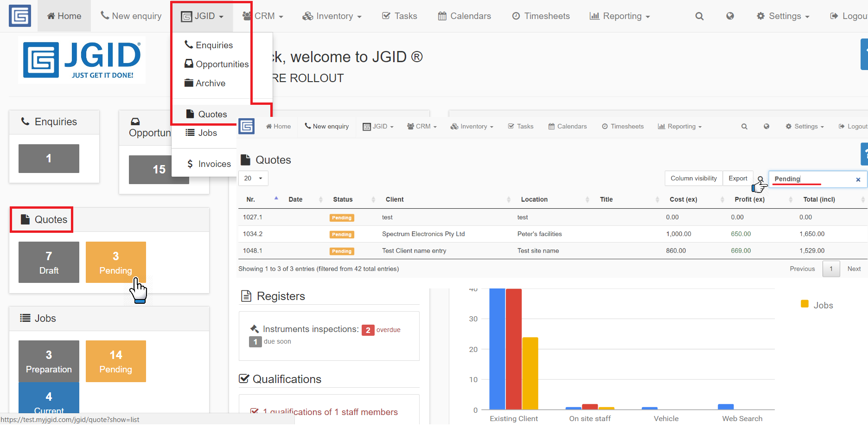868x435 pixels.
Task: Go to Home in top navbar
Action: point(64,16)
